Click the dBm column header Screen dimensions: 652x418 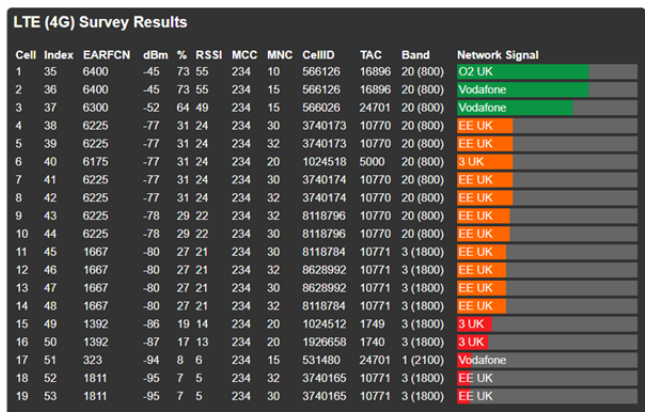[x=156, y=55]
